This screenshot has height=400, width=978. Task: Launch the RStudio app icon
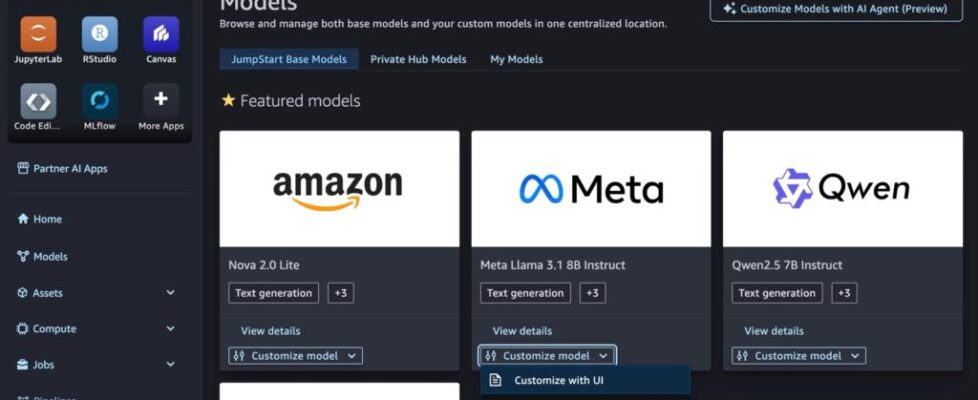(x=99, y=34)
